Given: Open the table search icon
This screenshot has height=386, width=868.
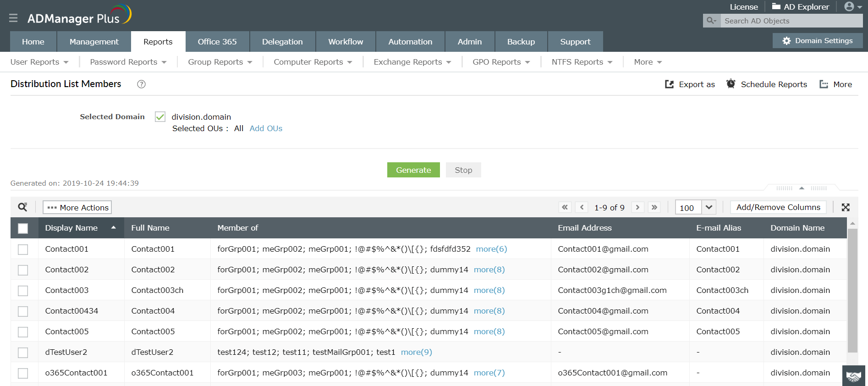Looking at the screenshot, I should (22, 207).
